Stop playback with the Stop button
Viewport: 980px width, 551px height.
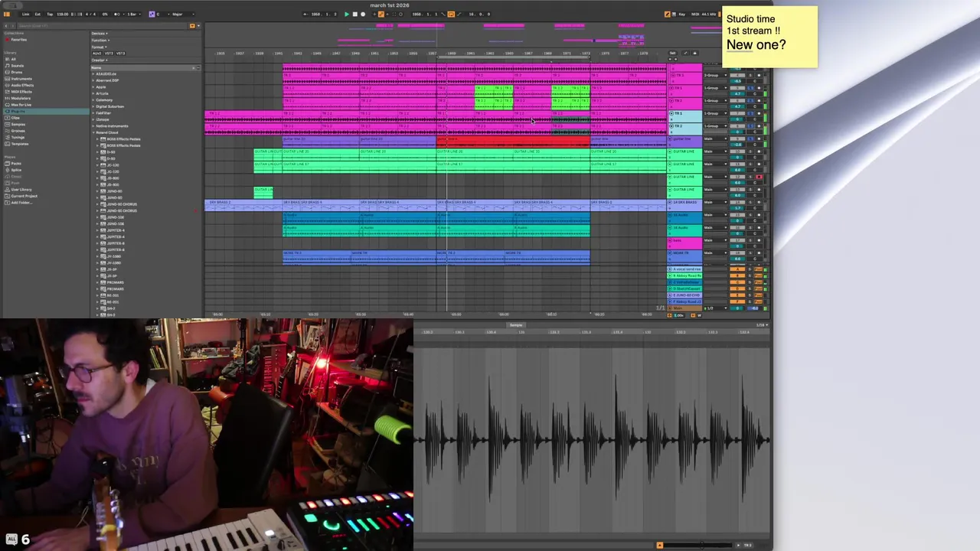[355, 14]
